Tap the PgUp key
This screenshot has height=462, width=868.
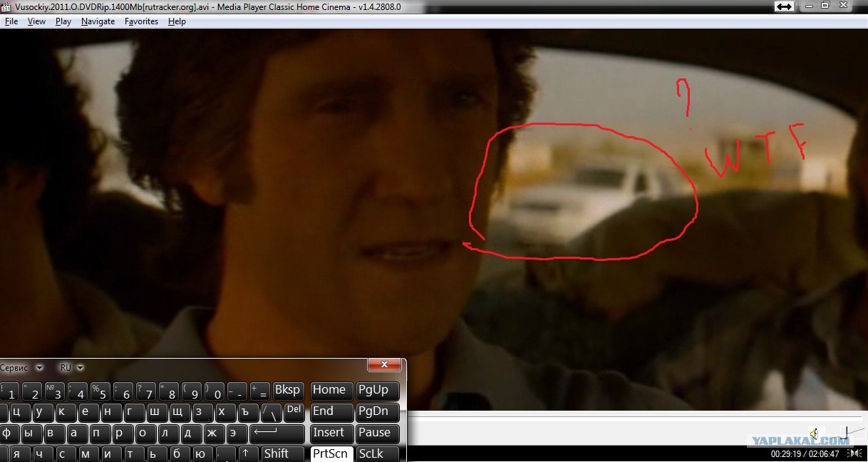376,391
